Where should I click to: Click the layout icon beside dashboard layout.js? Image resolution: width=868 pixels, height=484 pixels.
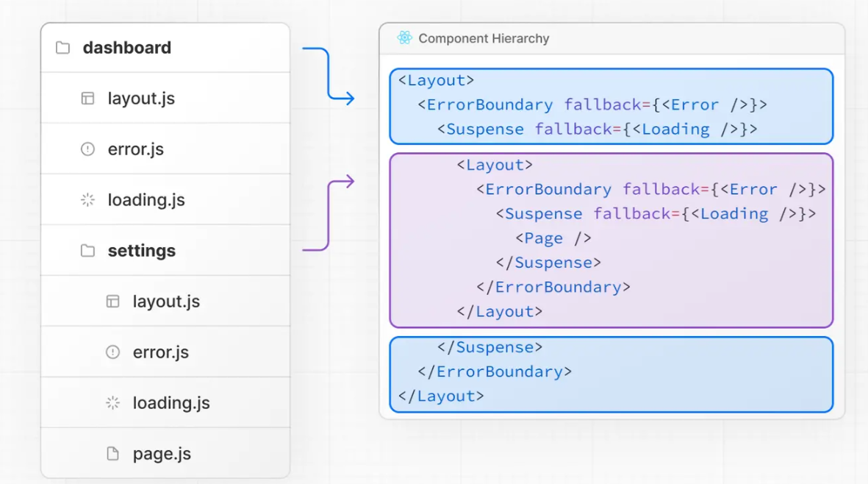click(x=87, y=99)
